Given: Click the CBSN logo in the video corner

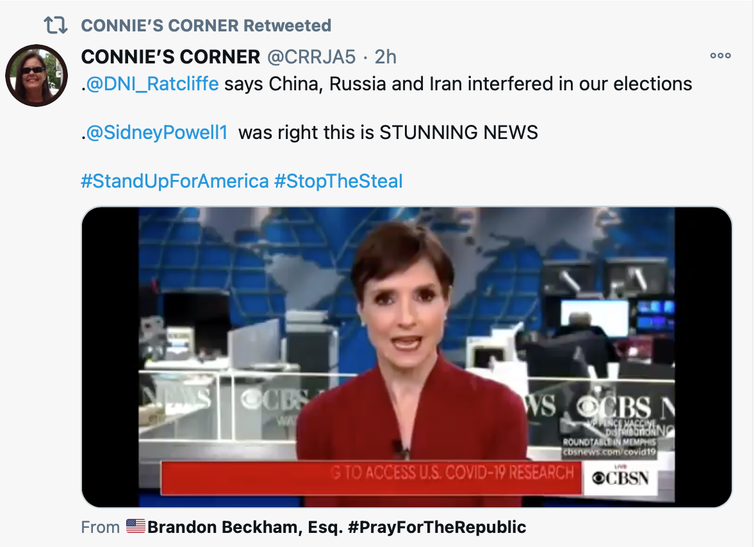Looking at the screenshot, I should (x=620, y=478).
